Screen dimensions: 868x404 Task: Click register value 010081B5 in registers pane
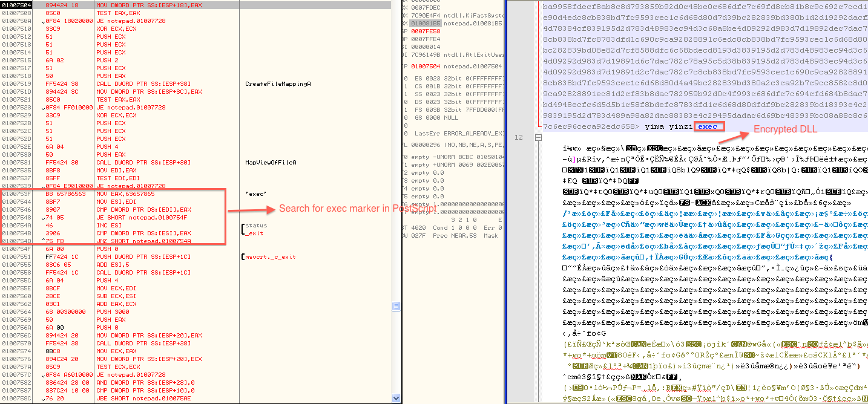[x=426, y=22]
